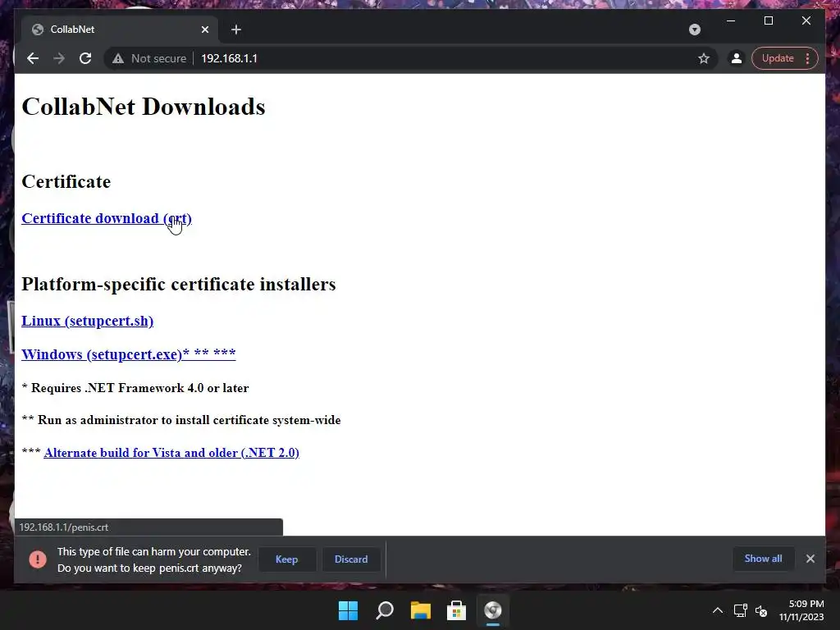Click the Chromium taskbar icon
This screenshot has height=630, width=840.
point(493,610)
